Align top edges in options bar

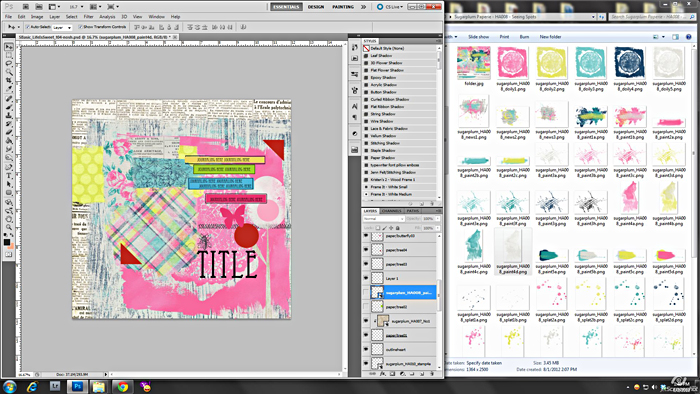137,27
